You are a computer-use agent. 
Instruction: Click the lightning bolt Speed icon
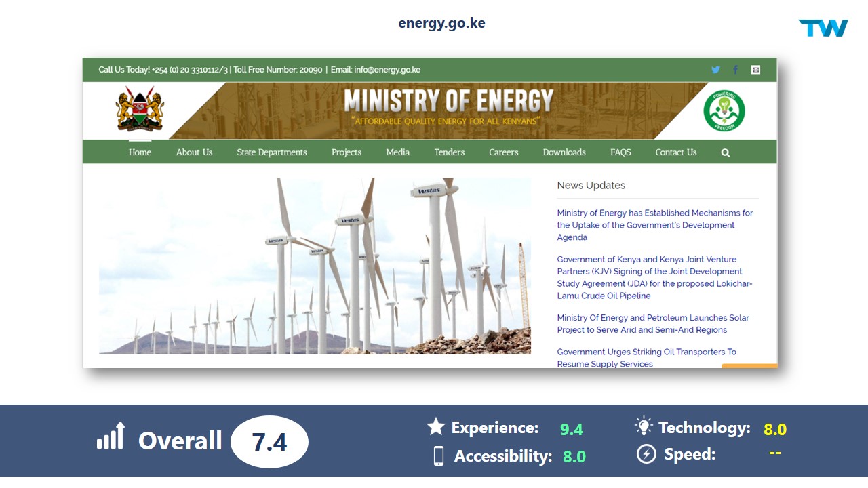pos(646,454)
